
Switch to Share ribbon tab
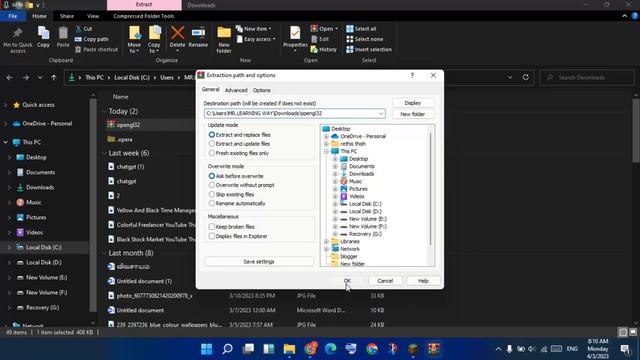(67, 16)
